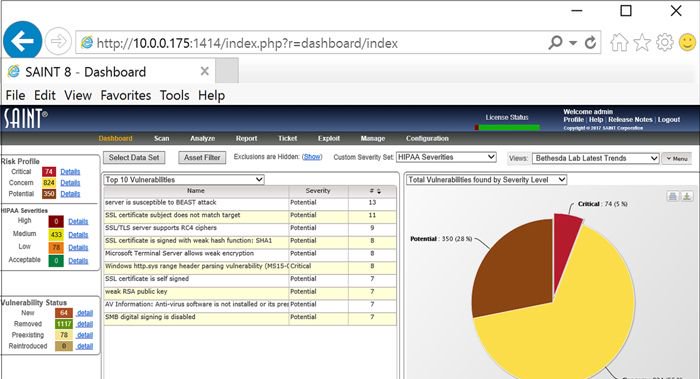The width and height of the screenshot is (700, 379).
Task: Open Details link for Critical risk
Action: point(70,171)
